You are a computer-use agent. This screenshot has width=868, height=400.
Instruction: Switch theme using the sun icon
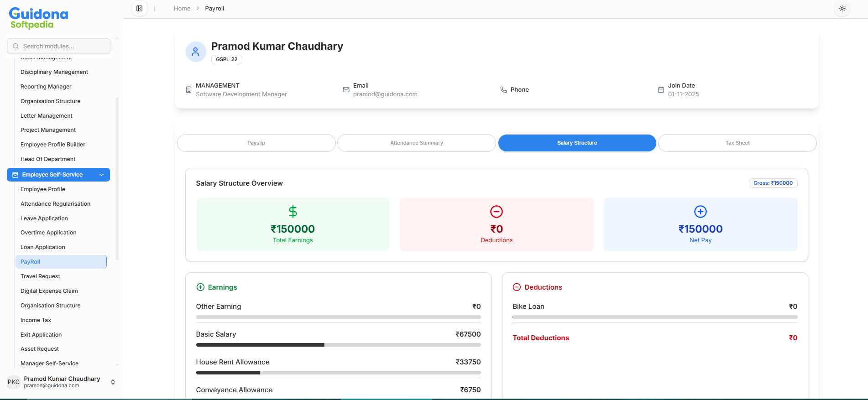(842, 9)
